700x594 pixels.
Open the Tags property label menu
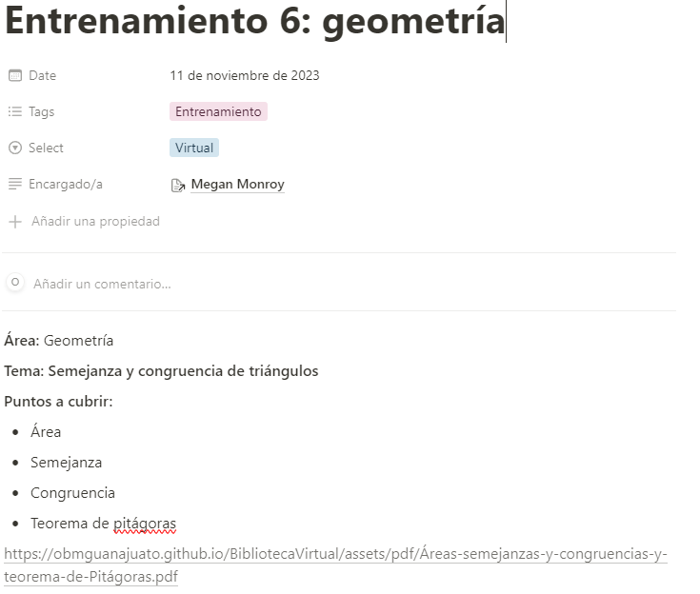42,111
